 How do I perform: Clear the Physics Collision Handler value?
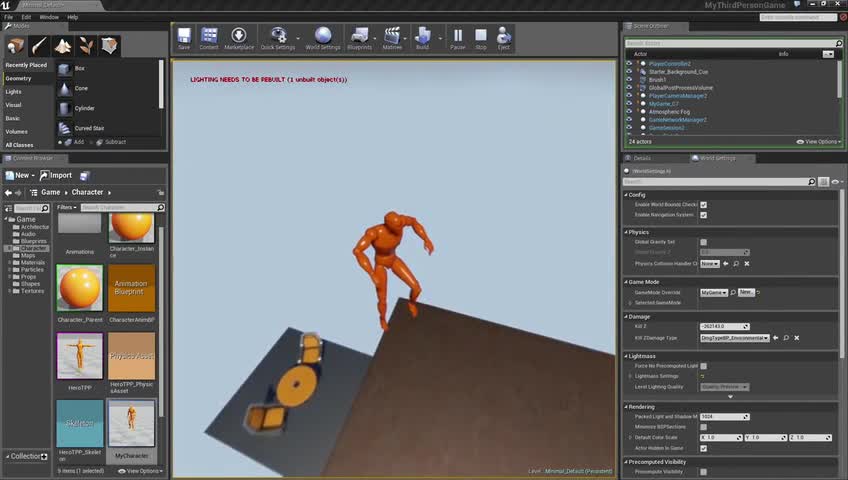[747, 264]
